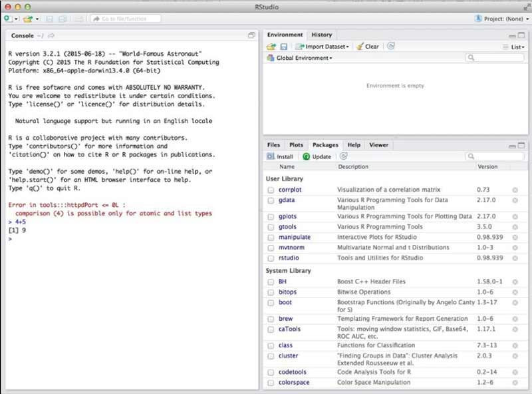Open an existing file via the folder icon
This screenshot has width=532, height=394.
28,19
